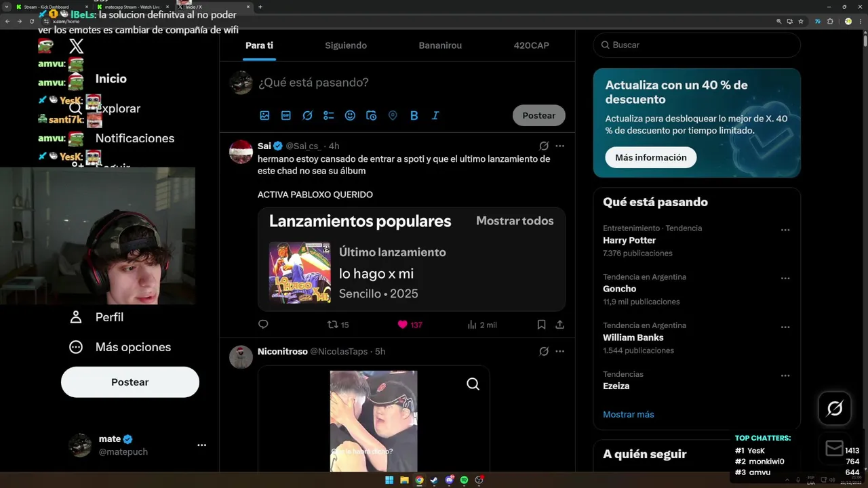Image resolution: width=868 pixels, height=488 pixels.
Task: Add a GIF to new post
Action: point(286,116)
